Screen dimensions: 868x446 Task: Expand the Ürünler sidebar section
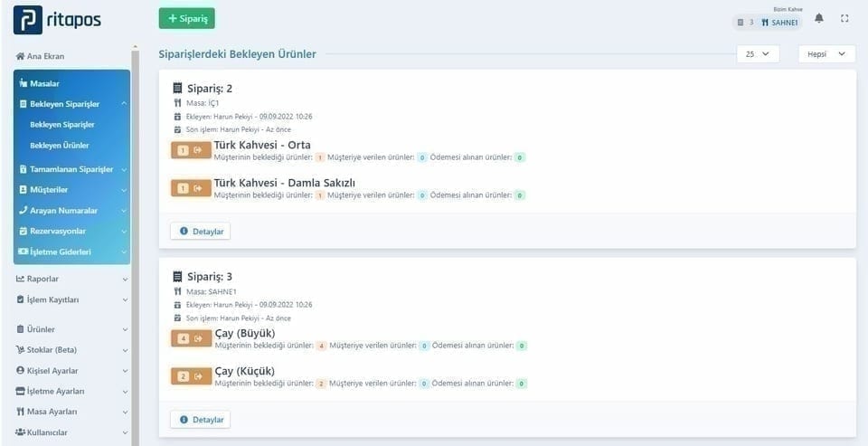click(x=72, y=329)
